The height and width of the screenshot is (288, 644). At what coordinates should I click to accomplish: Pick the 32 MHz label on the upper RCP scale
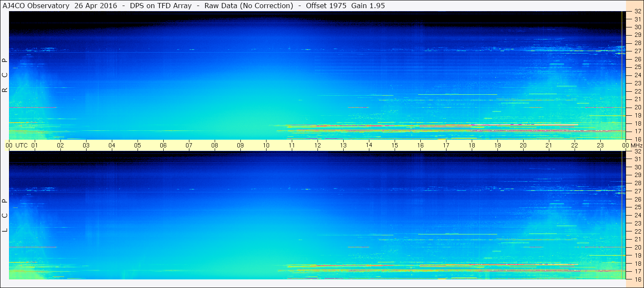pos(638,12)
